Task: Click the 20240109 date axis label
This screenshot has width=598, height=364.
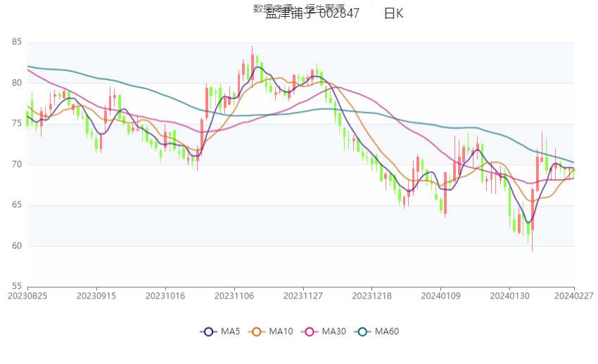Action: pos(442,296)
